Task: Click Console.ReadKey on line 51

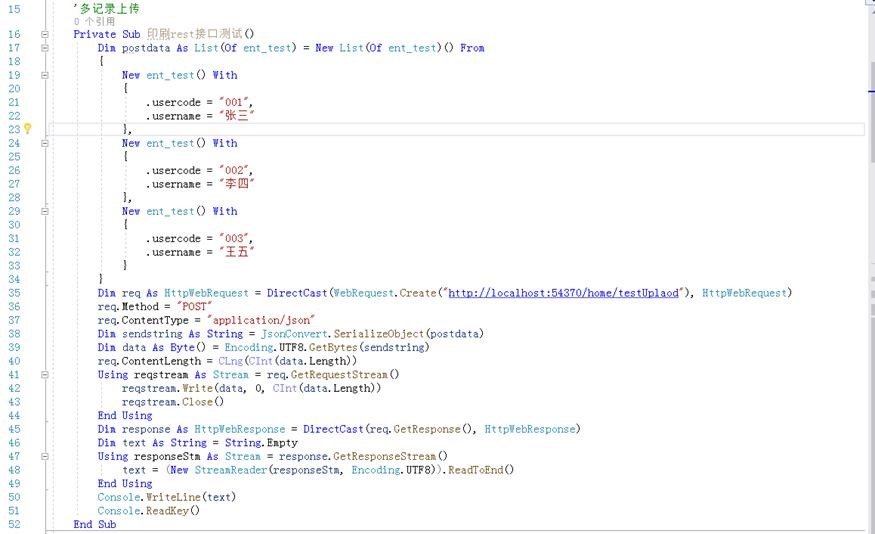Action: pyautogui.click(x=143, y=511)
